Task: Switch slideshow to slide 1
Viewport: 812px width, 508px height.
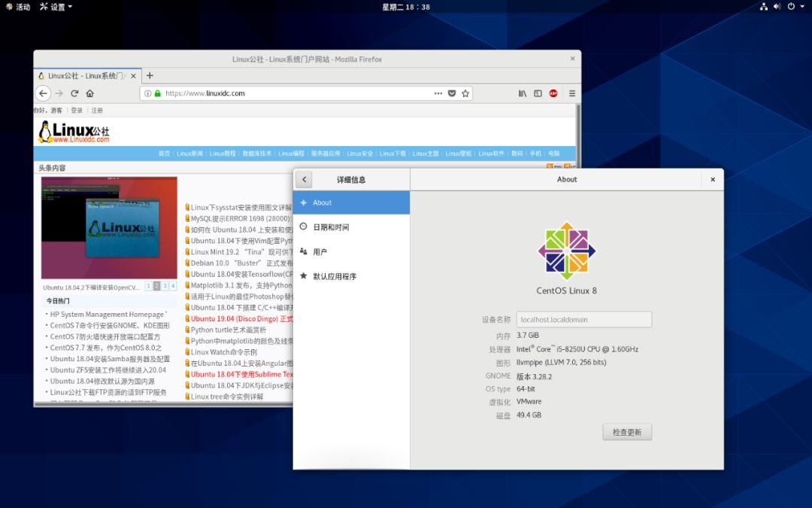Action: (x=148, y=286)
